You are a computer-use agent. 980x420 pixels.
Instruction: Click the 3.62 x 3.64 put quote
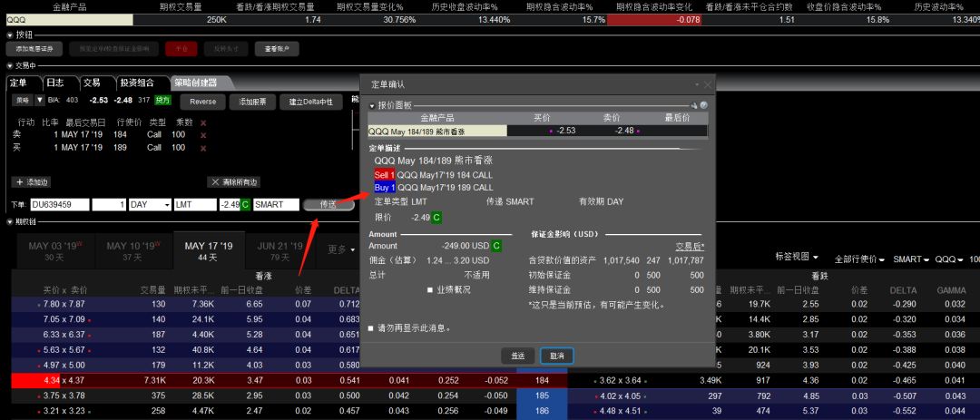[620, 380]
